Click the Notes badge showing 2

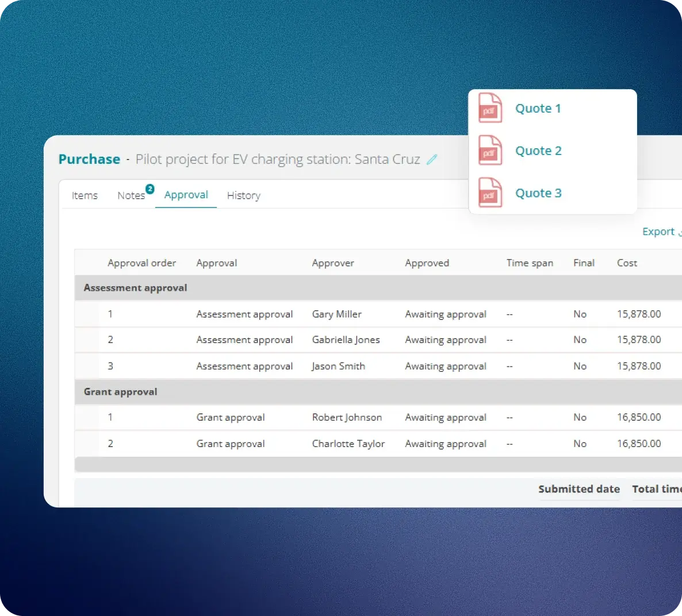[x=150, y=188]
